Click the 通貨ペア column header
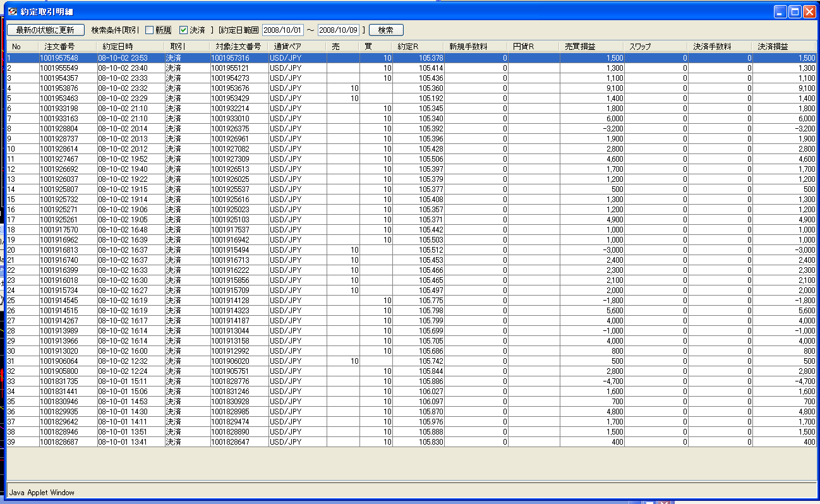The height and width of the screenshot is (504, 820). (x=298, y=47)
